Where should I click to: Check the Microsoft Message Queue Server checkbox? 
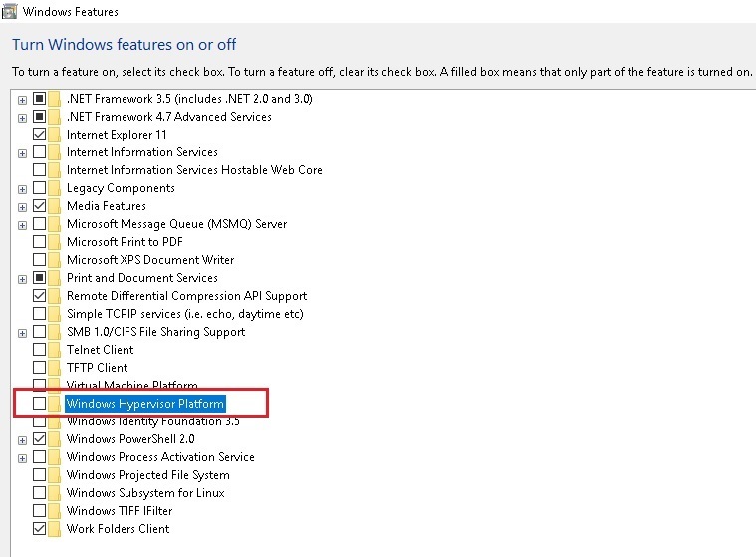click(40, 224)
